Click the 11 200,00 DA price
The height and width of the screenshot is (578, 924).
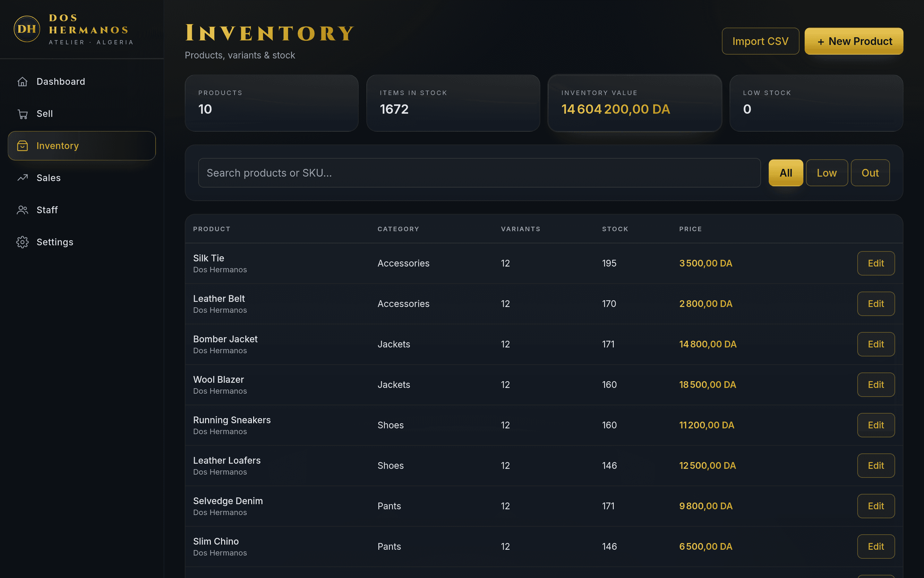pyautogui.click(x=707, y=425)
